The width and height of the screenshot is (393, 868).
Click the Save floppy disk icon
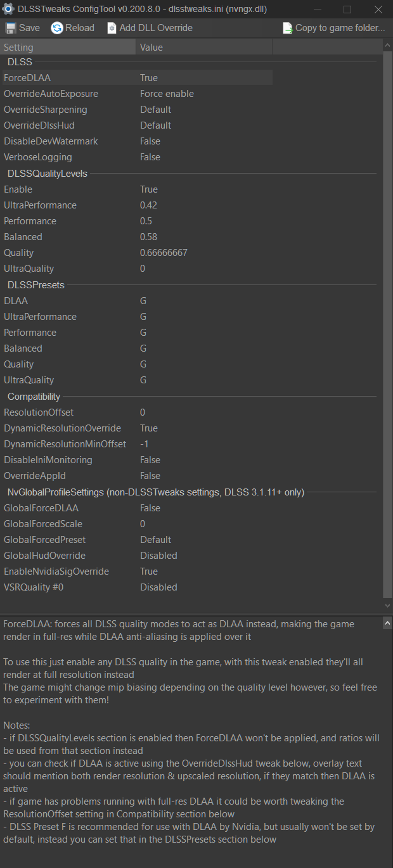(x=11, y=28)
